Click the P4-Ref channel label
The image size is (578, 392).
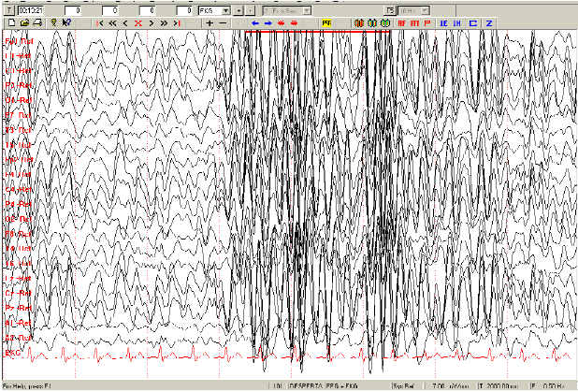(19, 204)
